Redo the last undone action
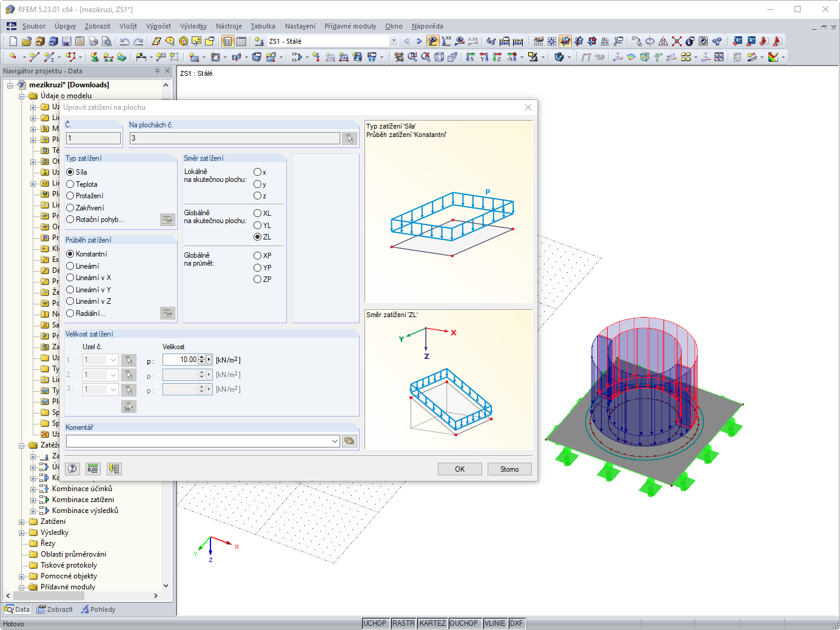The image size is (840, 630). pyautogui.click(x=138, y=41)
